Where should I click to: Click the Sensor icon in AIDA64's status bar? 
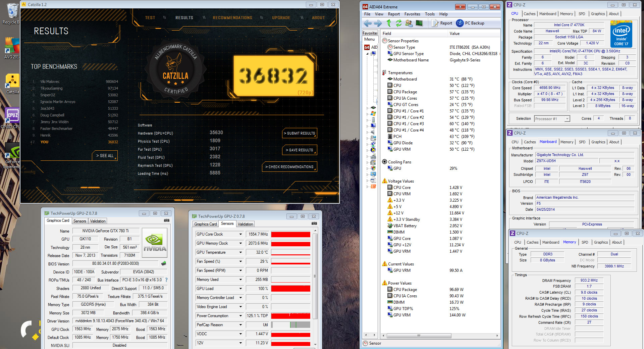pyautogui.click(x=365, y=343)
